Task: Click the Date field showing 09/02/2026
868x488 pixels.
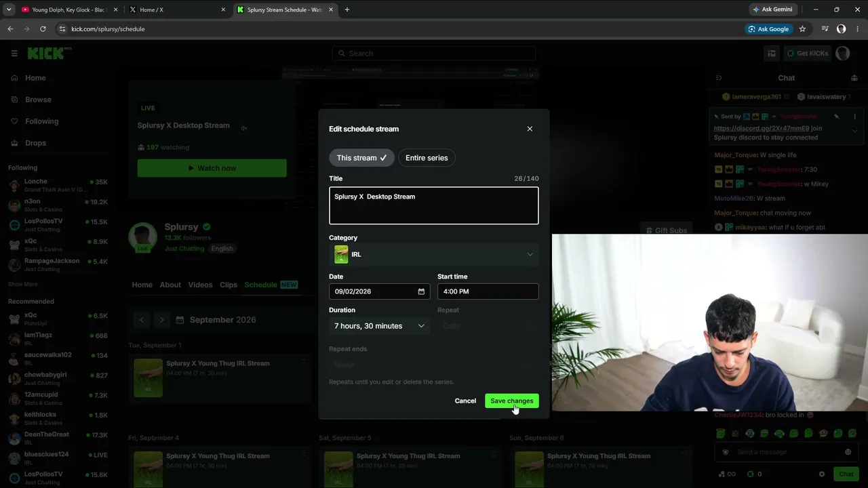Action: (x=379, y=291)
